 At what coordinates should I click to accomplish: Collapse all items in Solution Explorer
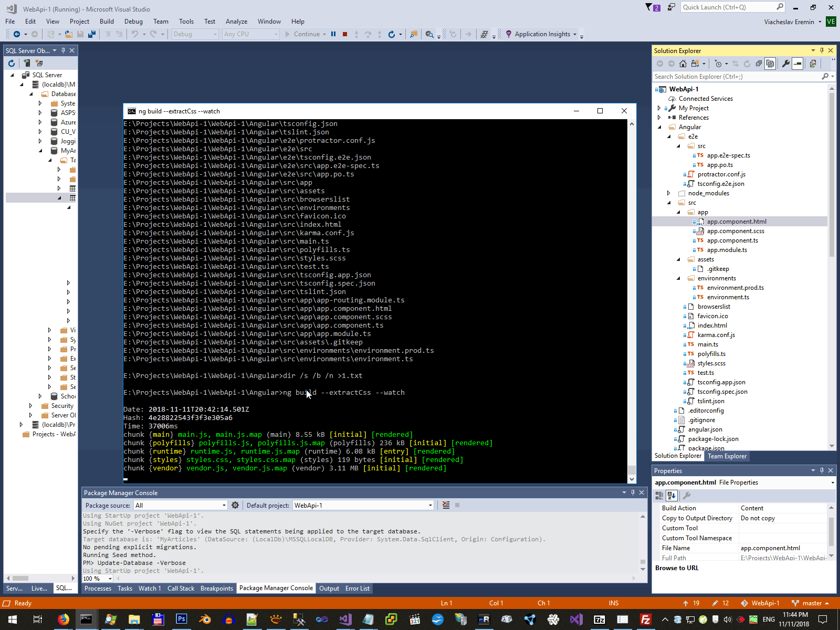tap(759, 64)
